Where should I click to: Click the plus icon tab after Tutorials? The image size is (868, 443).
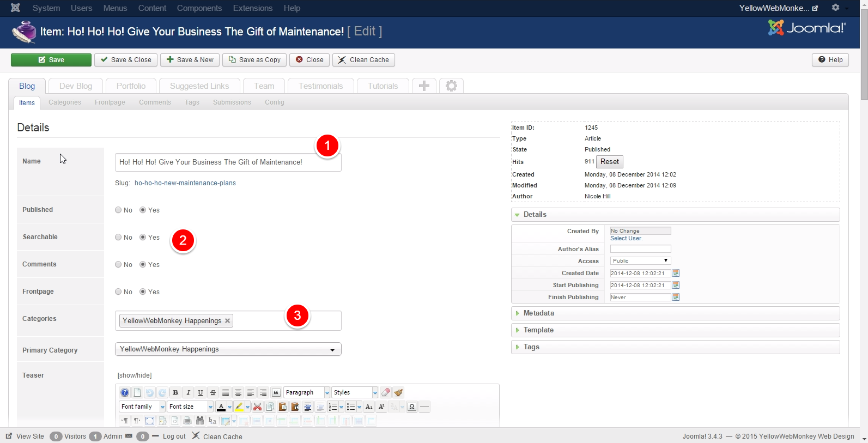[x=424, y=86]
